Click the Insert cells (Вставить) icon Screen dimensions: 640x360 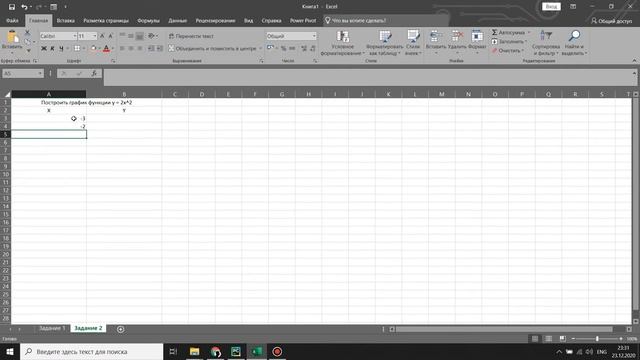click(x=436, y=37)
